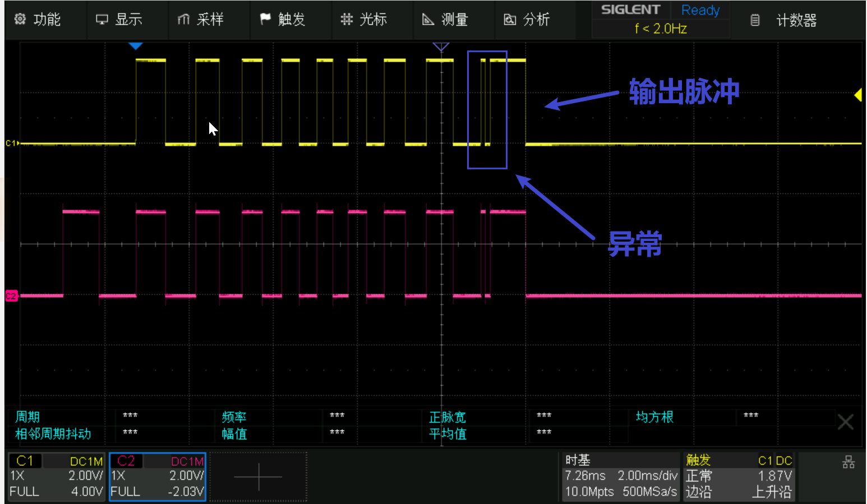Click C2 coupling label DC1M
Screen dimensions: 867x504
coord(187,461)
